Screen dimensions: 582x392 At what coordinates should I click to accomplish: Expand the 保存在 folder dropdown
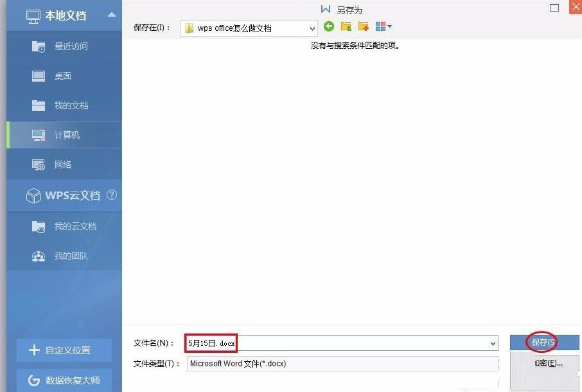(312, 28)
